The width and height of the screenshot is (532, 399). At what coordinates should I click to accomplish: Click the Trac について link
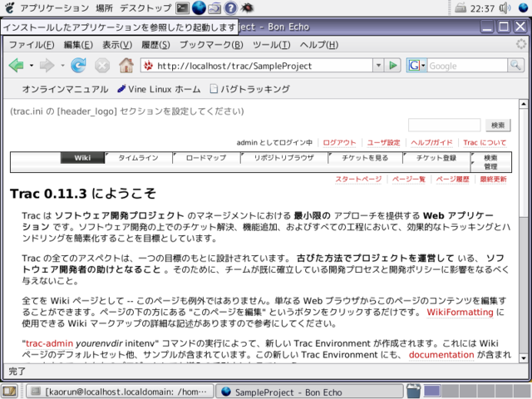pyautogui.click(x=485, y=143)
